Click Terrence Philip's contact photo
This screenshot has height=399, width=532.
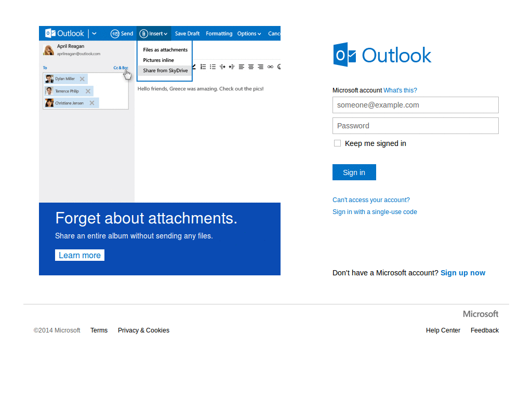[x=49, y=91]
